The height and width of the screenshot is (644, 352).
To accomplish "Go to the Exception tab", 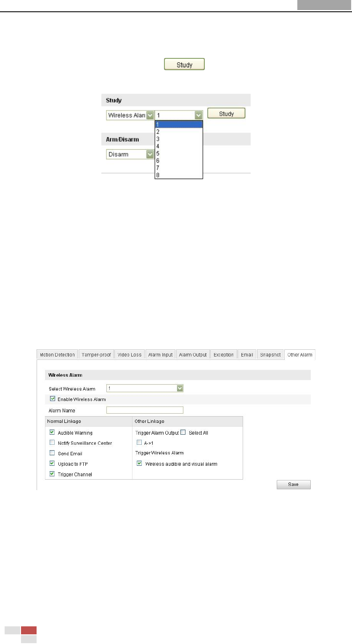I will pyautogui.click(x=223, y=354).
